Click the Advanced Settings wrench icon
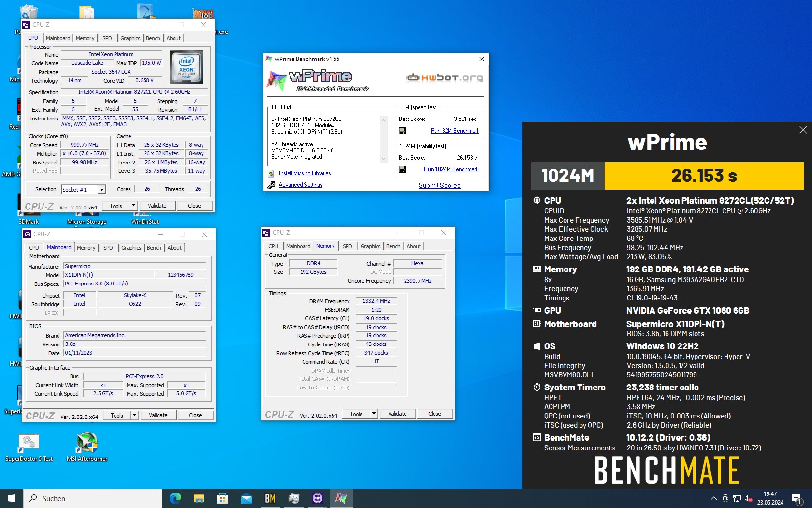This screenshot has height=508, width=812. coord(271,185)
